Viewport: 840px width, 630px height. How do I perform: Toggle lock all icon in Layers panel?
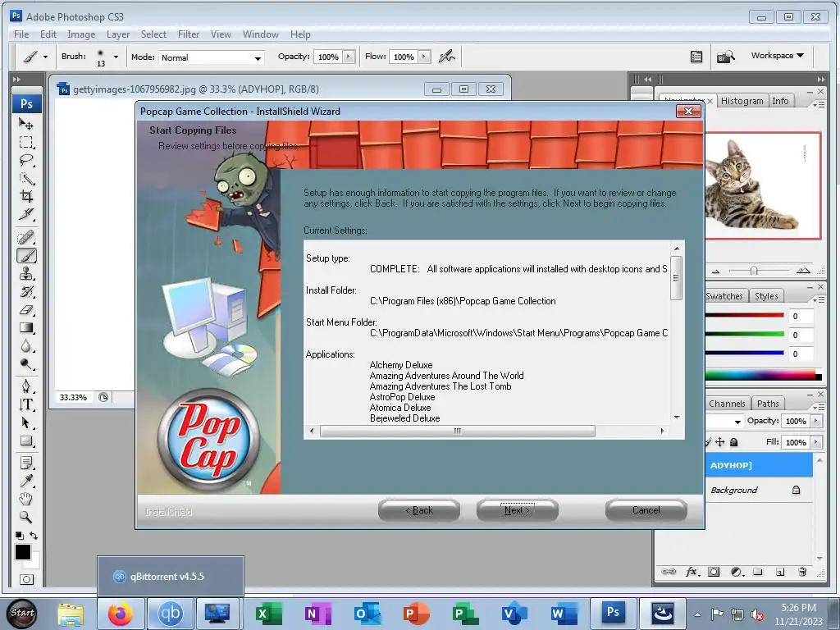tap(734, 442)
